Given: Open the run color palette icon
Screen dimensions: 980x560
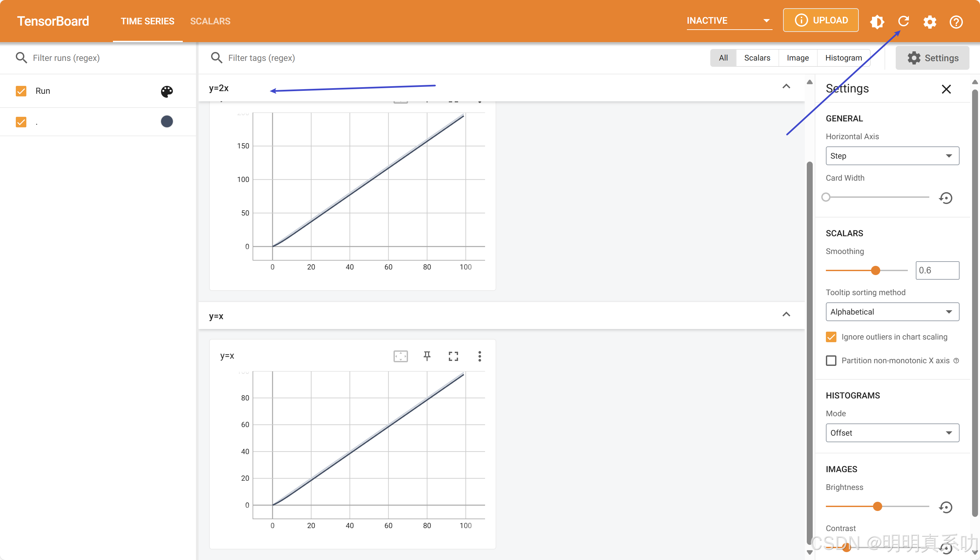Looking at the screenshot, I should [167, 91].
